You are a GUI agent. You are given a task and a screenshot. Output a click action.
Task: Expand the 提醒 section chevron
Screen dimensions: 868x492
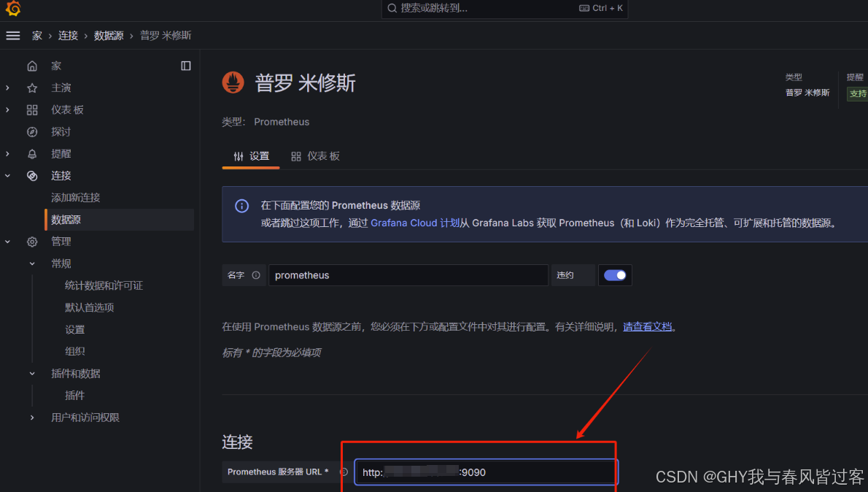[x=8, y=153]
